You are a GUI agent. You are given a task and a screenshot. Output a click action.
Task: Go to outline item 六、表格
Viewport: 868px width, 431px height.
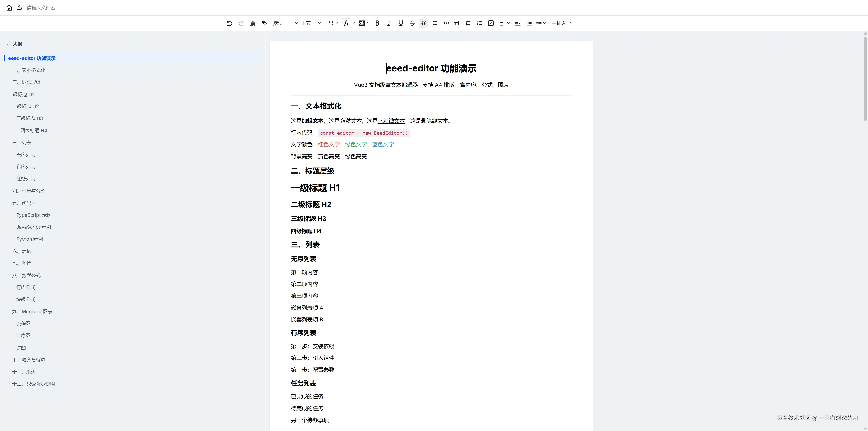tap(21, 251)
